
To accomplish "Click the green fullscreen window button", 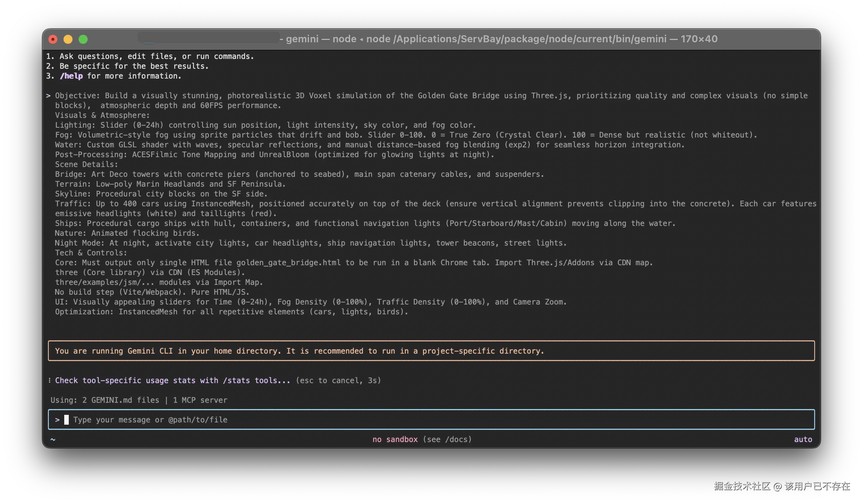I will tap(83, 39).
